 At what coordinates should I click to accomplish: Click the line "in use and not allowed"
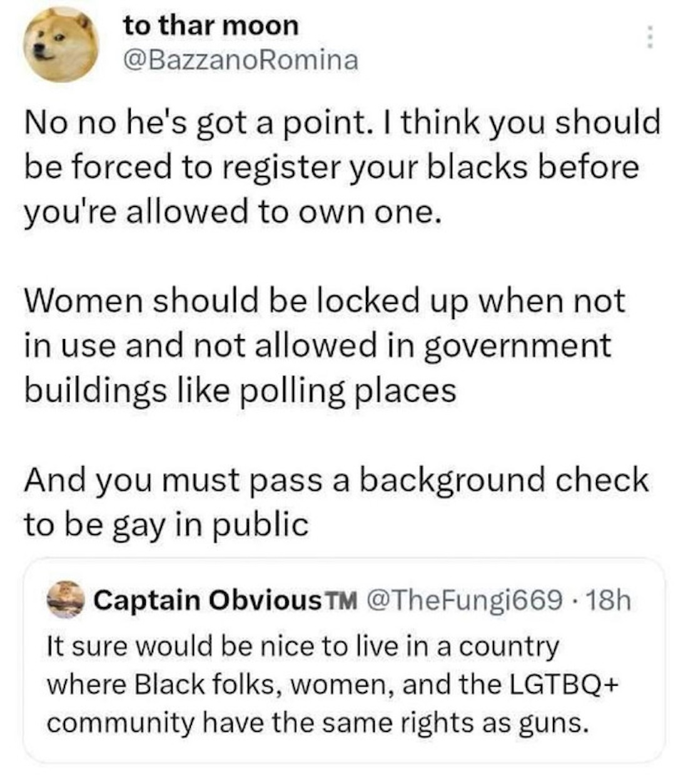(316, 346)
